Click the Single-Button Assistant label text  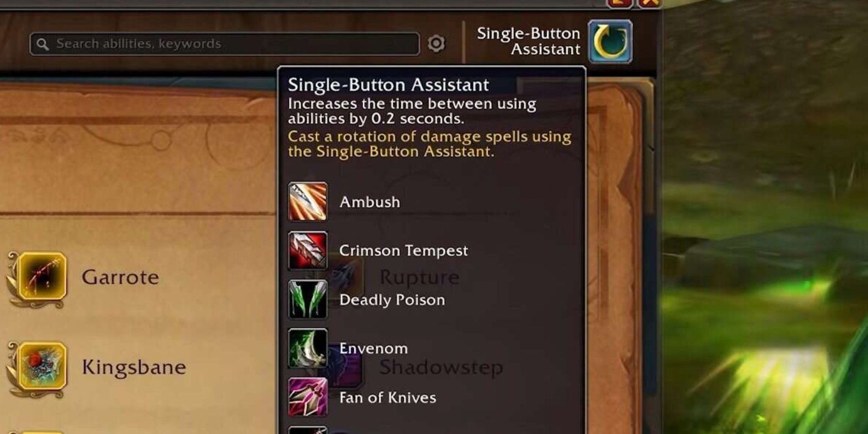point(529,41)
